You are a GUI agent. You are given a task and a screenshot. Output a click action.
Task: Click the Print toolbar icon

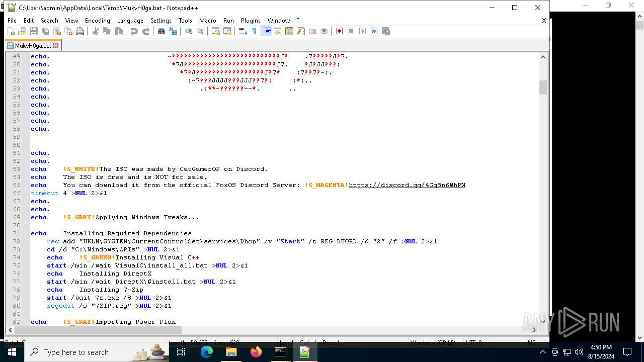tap(80, 31)
